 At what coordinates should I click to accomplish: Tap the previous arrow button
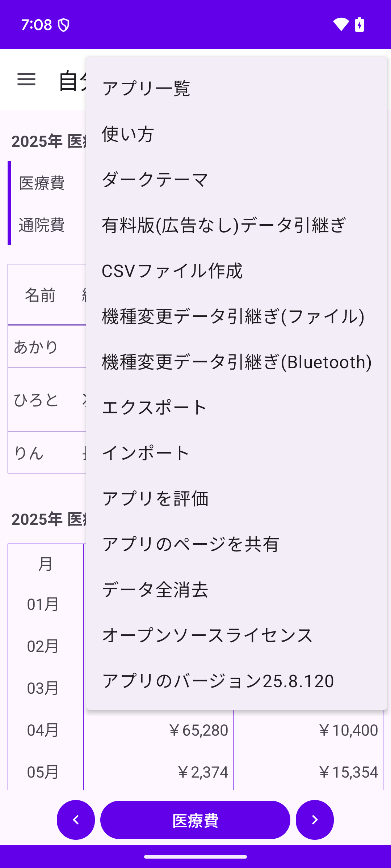76,820
